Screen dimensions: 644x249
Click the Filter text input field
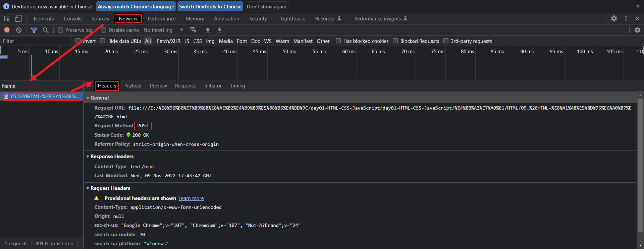point(36,41)
